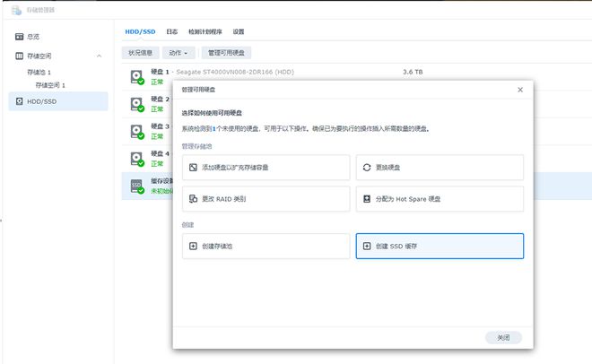Select 更改 RAID 类别 option

[266, 198]
